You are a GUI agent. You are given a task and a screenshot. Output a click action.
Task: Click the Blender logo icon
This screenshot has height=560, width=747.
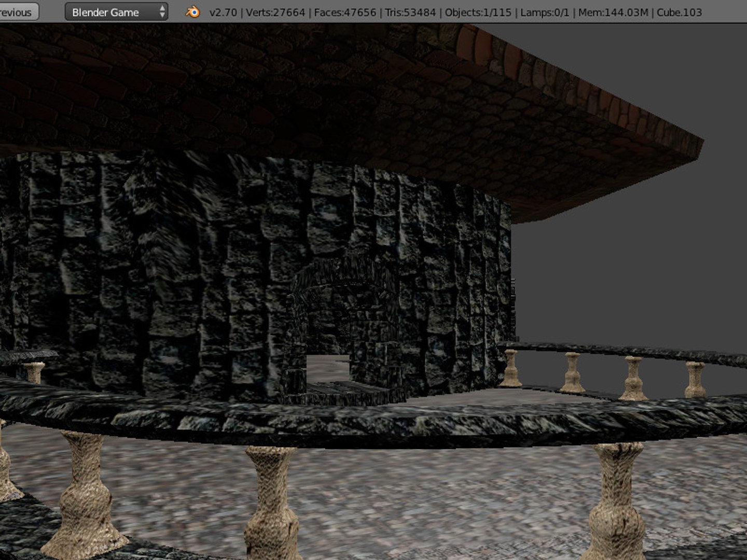tap(192, 12)
